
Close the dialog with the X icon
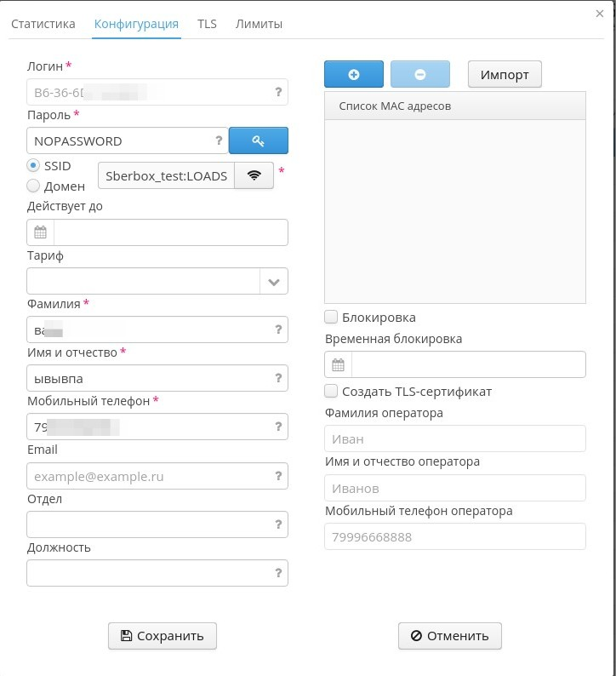tap(599, 14)
